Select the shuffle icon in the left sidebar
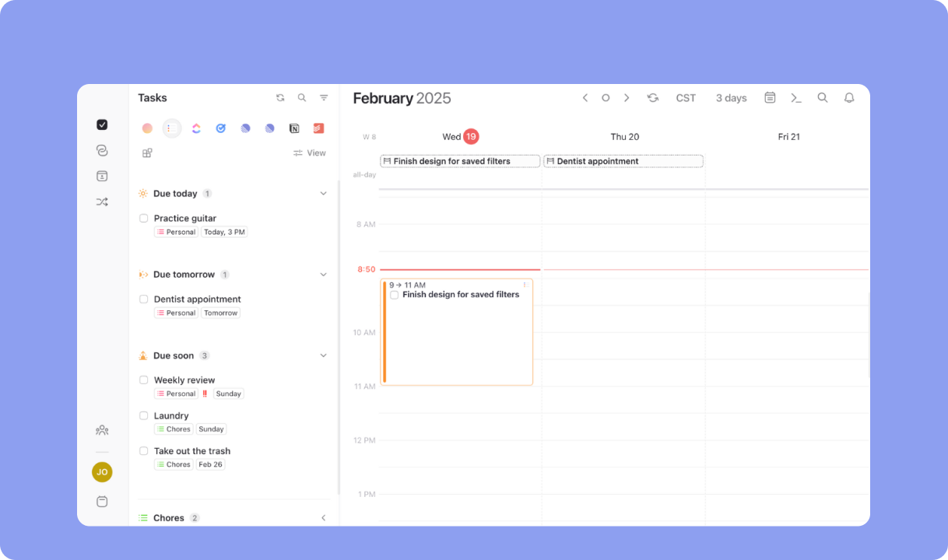Viewport: 948px width, 560px height. tap(102, 201)
